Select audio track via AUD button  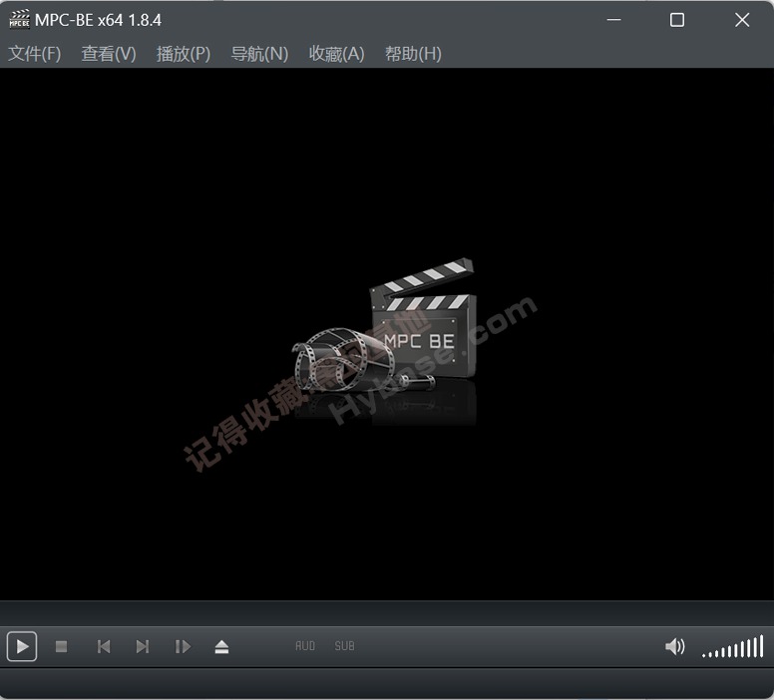(305, 646)
